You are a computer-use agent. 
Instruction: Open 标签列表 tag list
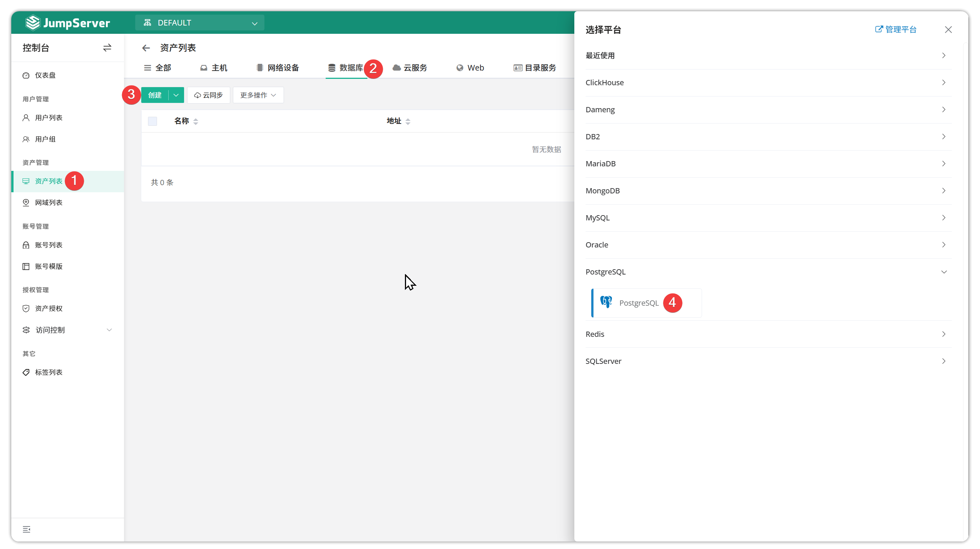pos(48,372)
